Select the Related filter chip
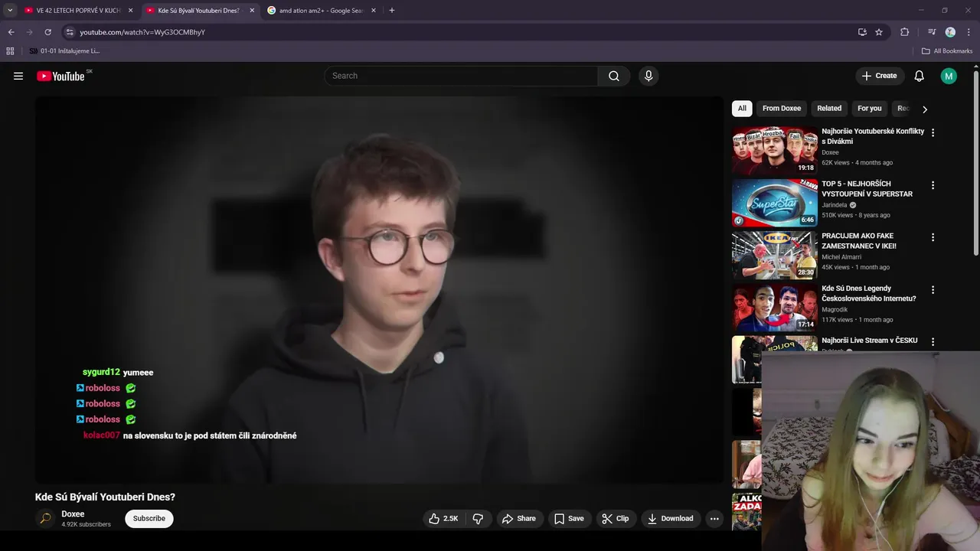 point(829,109)
